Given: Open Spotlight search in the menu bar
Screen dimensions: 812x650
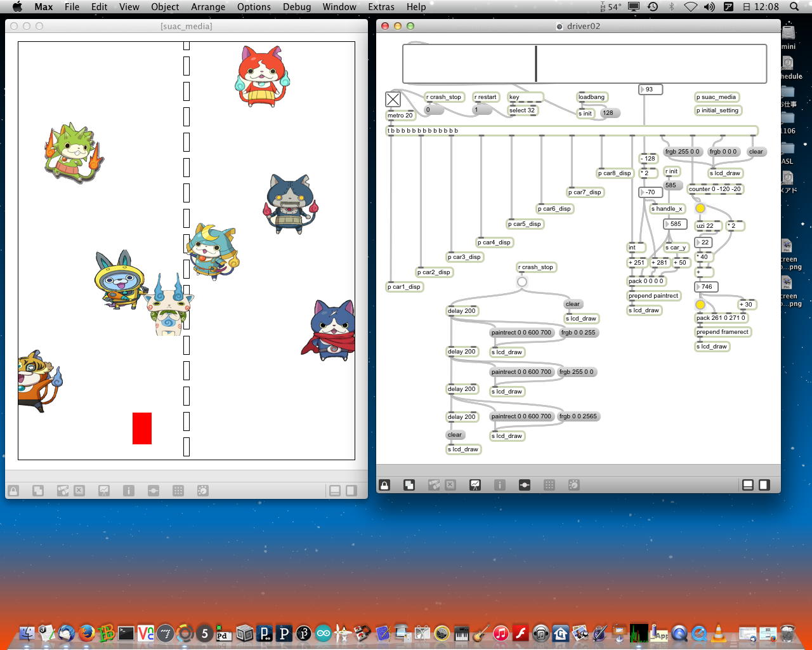Looking at the screenshot, I should 794,6.
